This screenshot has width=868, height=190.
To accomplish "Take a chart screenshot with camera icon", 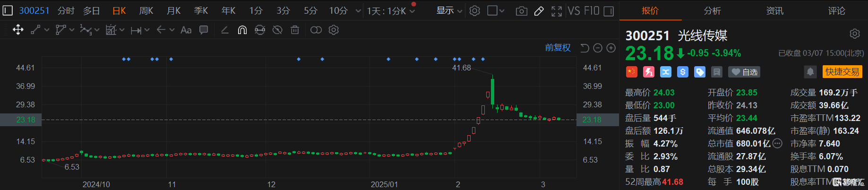I will pos(521,11).
